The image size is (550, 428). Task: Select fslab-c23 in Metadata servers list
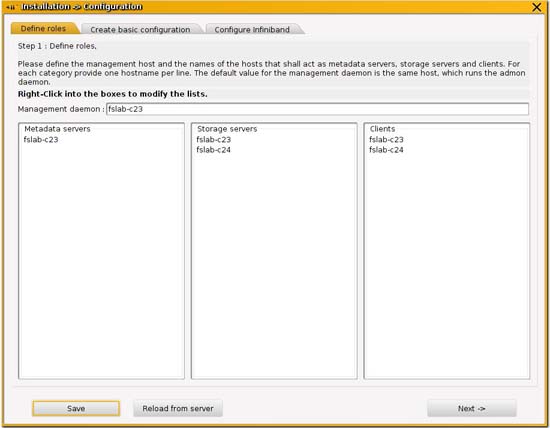pos(41,140)
